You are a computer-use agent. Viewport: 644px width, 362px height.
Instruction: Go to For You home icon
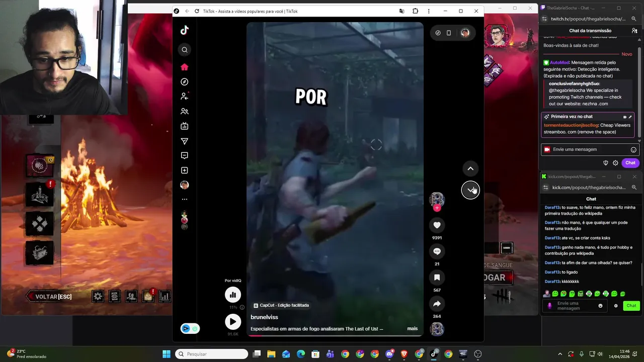[x=185, y=67]
